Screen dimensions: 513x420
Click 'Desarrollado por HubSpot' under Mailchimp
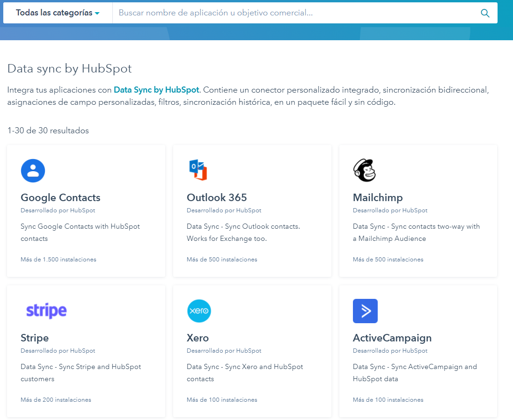pos(390,210)
